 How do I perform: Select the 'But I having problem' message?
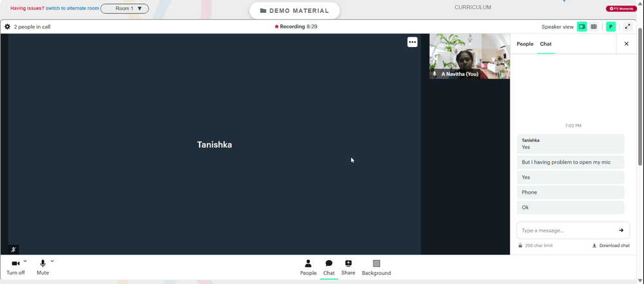571,162
